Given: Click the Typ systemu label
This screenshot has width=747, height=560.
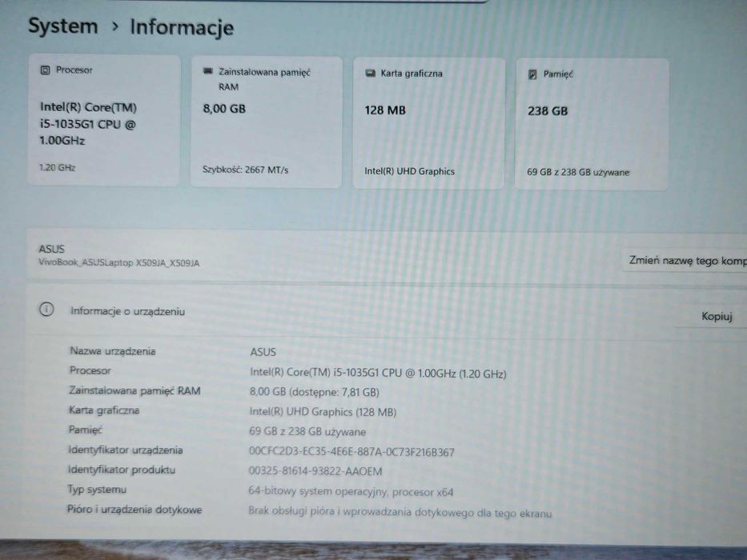Looking at the screenshot, I should (x=97, y=490).
